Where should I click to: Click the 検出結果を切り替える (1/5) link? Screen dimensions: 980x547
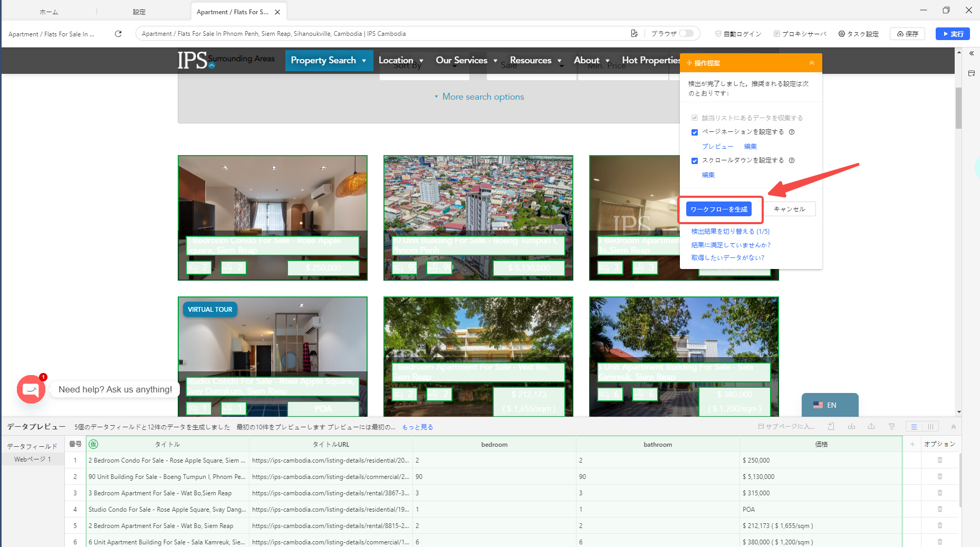click(730, 232)
